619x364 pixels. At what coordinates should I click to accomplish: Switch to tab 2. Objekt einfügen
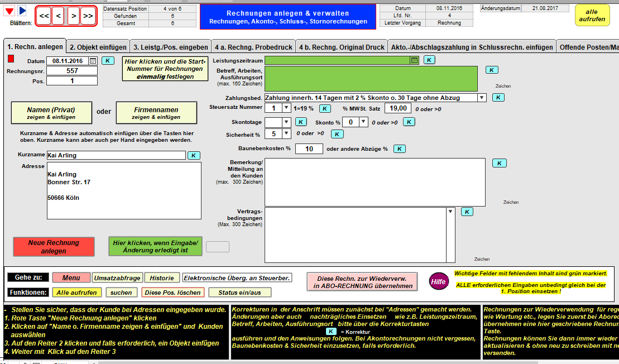(98, 47)
